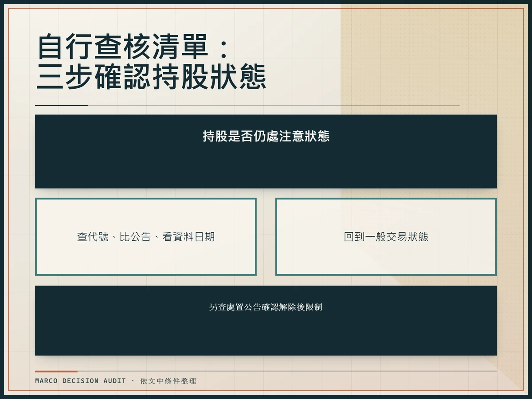532x399 pixels.
Task: Click the footer text 依文中條件整理
Action: pyautogui.click(x=168, y=381)
